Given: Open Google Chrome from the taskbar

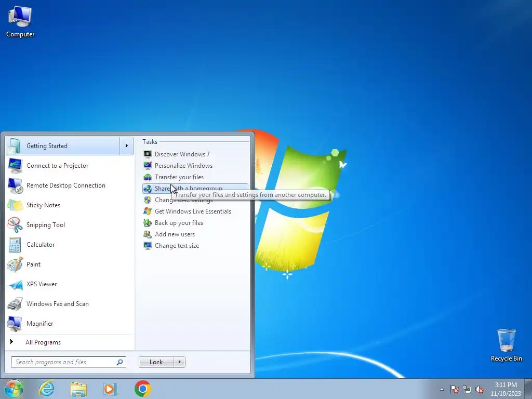Looking at the screenshot, I should [x=142, y=389].
